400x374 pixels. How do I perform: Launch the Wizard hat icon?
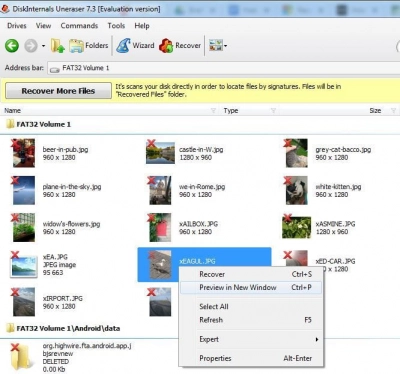[123, 46]
